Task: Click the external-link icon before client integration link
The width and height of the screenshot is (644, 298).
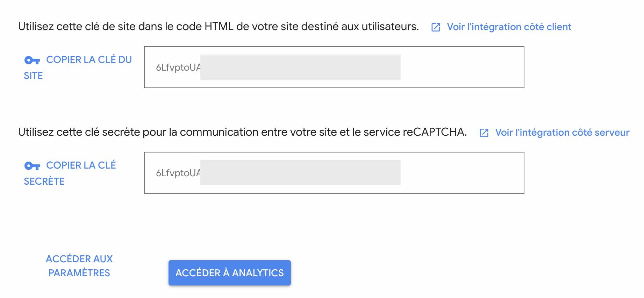Action: pos(436,27)
